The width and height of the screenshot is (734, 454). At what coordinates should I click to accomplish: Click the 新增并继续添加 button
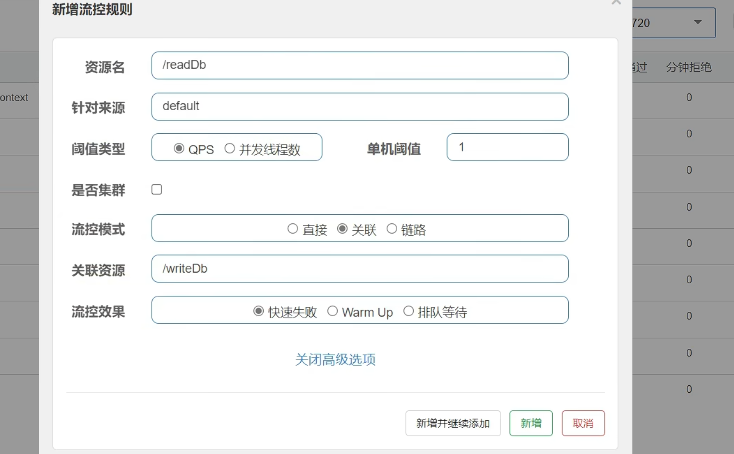point(453,423)
